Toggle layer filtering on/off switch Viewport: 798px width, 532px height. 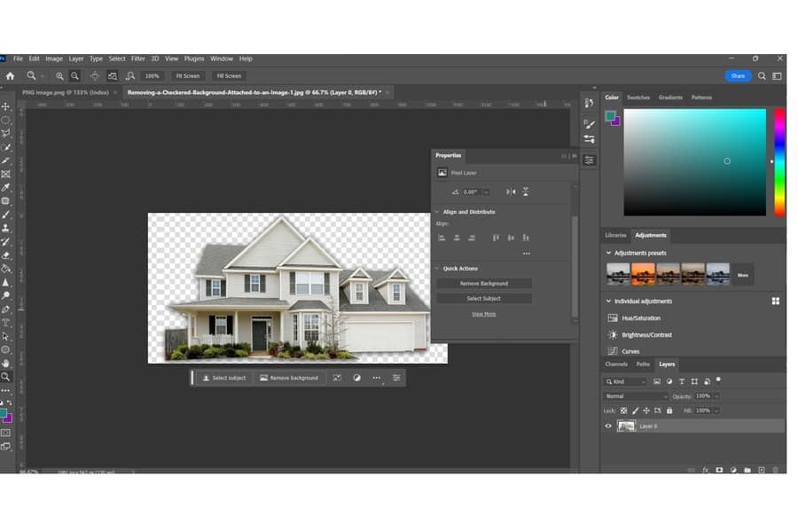pyautogui.click(x=718, y=379)
